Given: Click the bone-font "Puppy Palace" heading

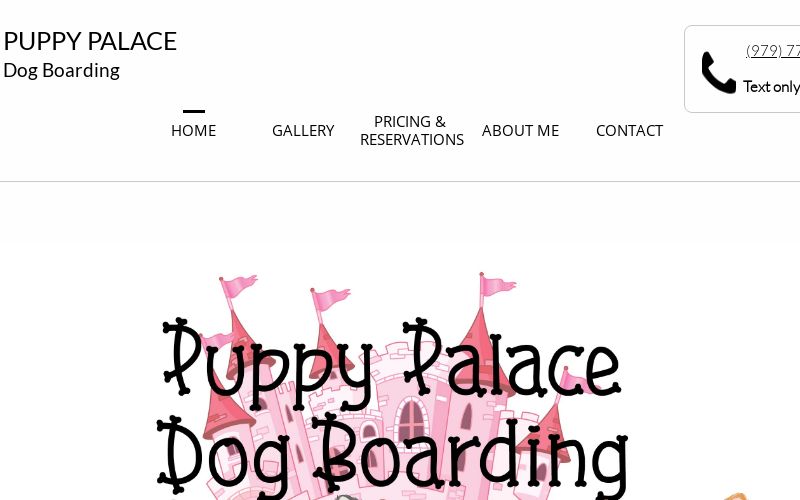Looking at the screenshot, I should [x=391, y=359].
